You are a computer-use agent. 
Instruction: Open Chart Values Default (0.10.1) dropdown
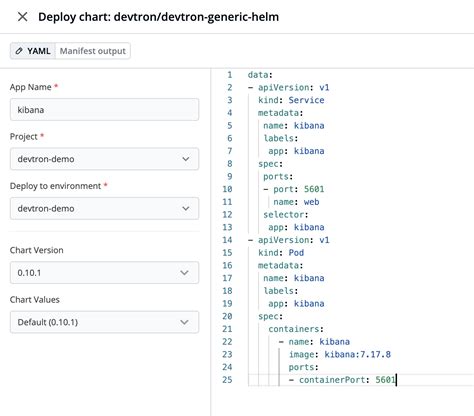pos(104,322)
